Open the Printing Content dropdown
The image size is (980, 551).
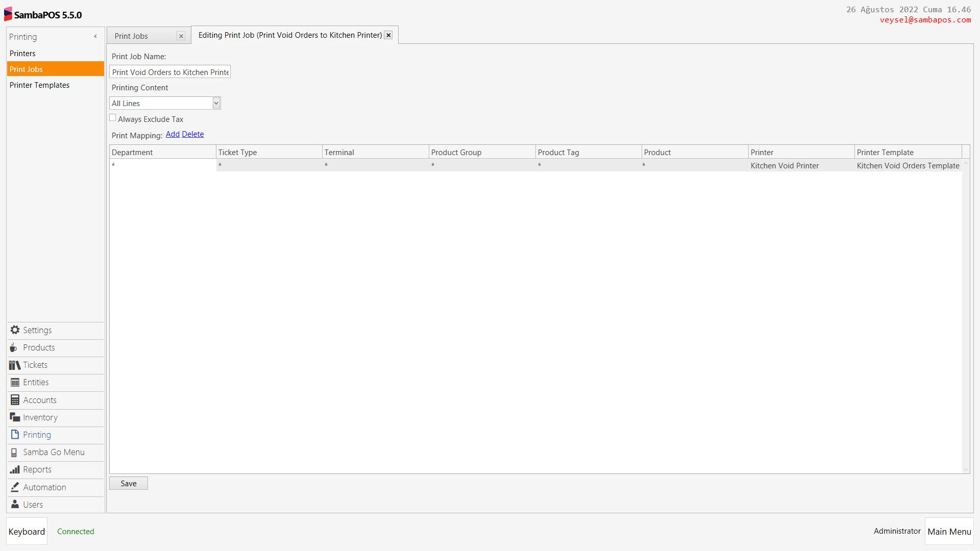[216, 103]
